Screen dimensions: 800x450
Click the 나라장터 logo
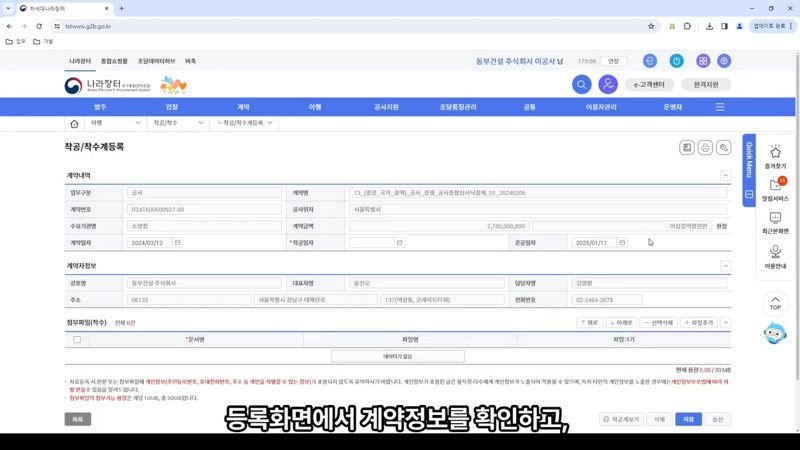coord(107,85)
